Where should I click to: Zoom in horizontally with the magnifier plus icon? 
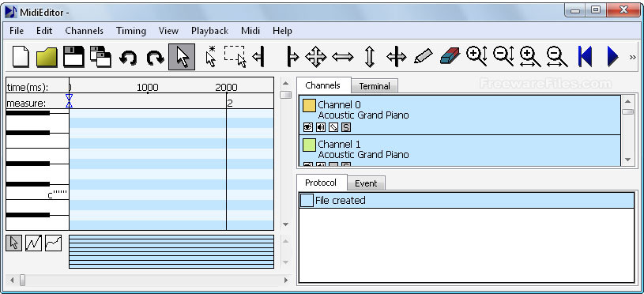(x=530, y=57)
